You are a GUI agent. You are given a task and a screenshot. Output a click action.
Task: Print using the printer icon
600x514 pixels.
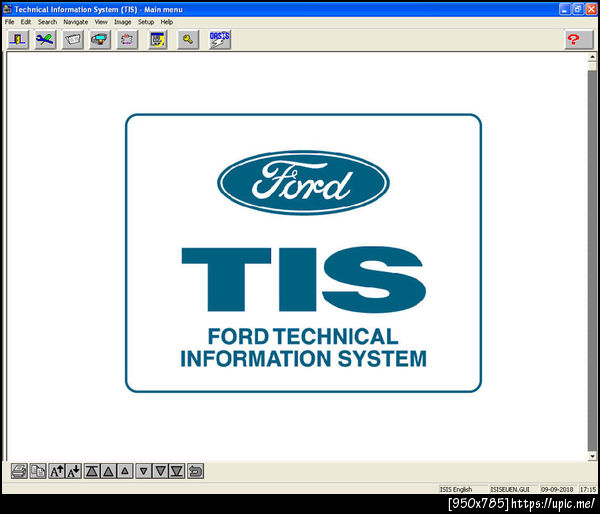[19, 471]
